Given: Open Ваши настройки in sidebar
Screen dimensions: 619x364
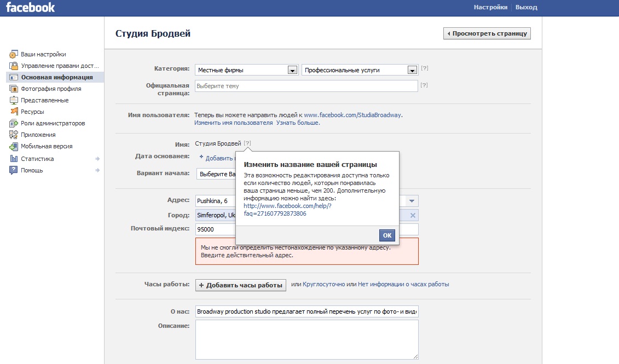Looking at the screenshot, I should coord(43,54).
